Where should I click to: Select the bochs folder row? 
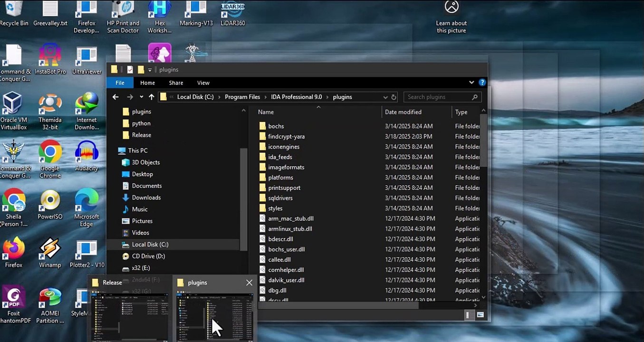coord(368,126)
